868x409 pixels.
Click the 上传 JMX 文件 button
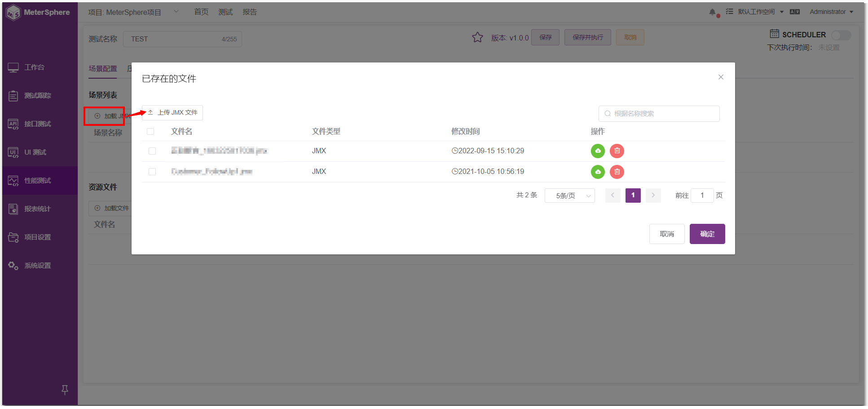click(x=172, y=113)
